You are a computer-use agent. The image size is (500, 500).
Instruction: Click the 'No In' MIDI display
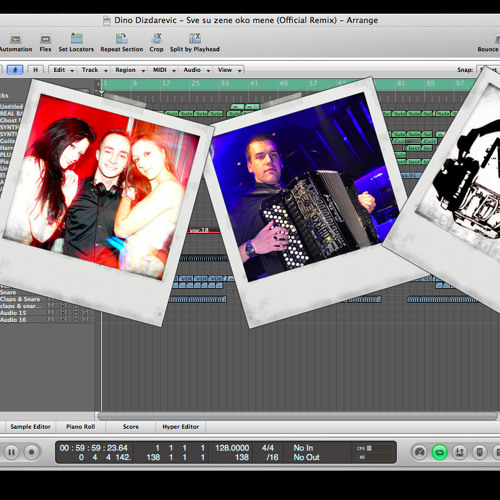coord(303,448)
